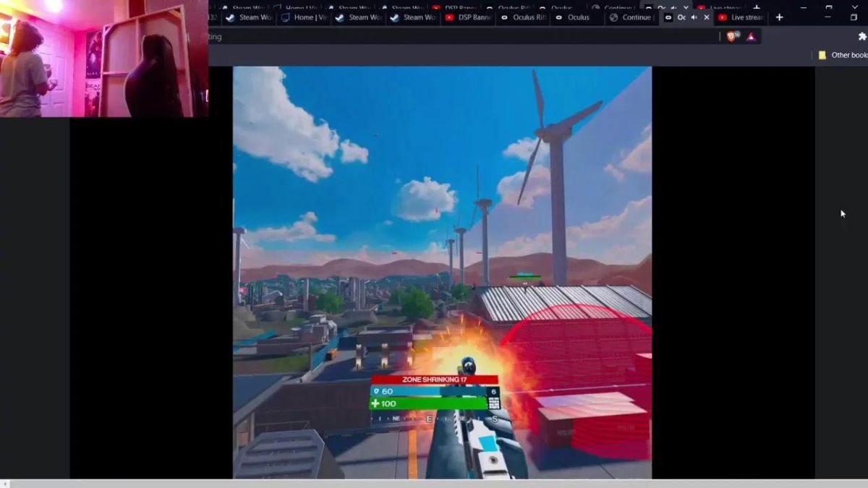This screenshot has height=488, width=868.
Task: Open the "DSP Banne" YouTube tab
Action: pos(469,17)
